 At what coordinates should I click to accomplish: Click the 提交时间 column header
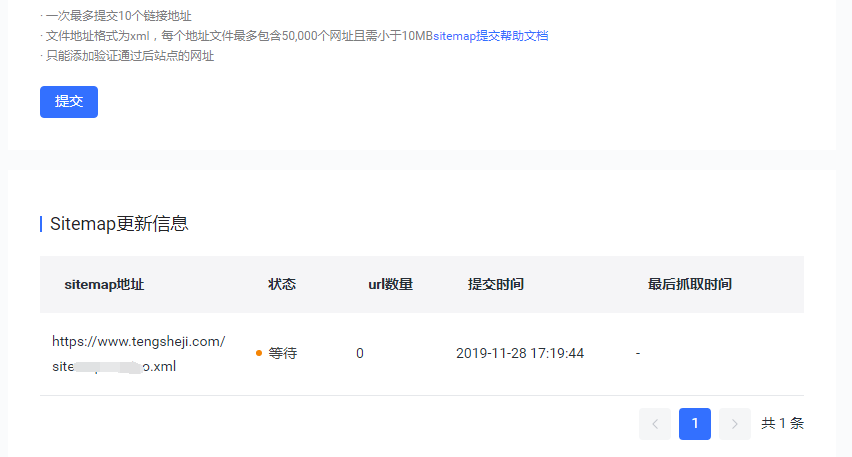(x=496, y=284)
